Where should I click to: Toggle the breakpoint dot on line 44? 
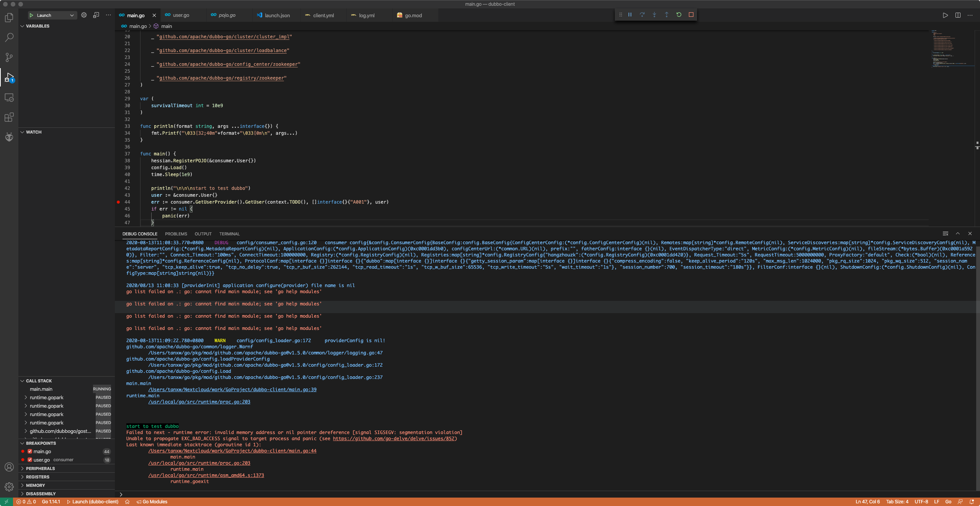pyautogui.click(x=118, y=202)
